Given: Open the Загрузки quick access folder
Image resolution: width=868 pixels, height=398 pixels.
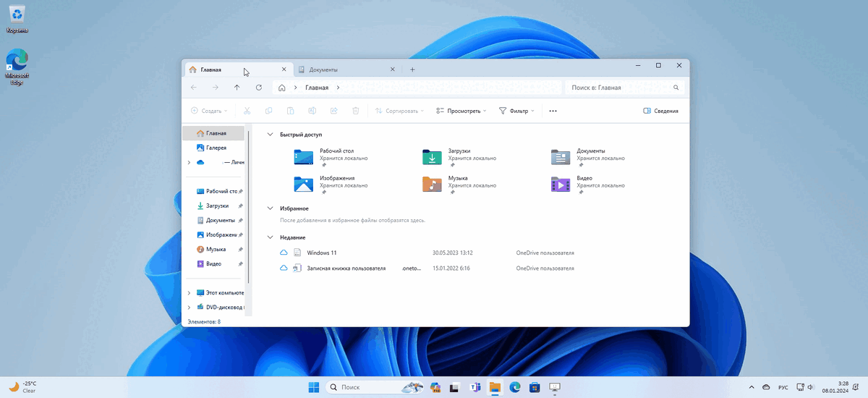Looking at the screenshot, I should coord(459,158).
